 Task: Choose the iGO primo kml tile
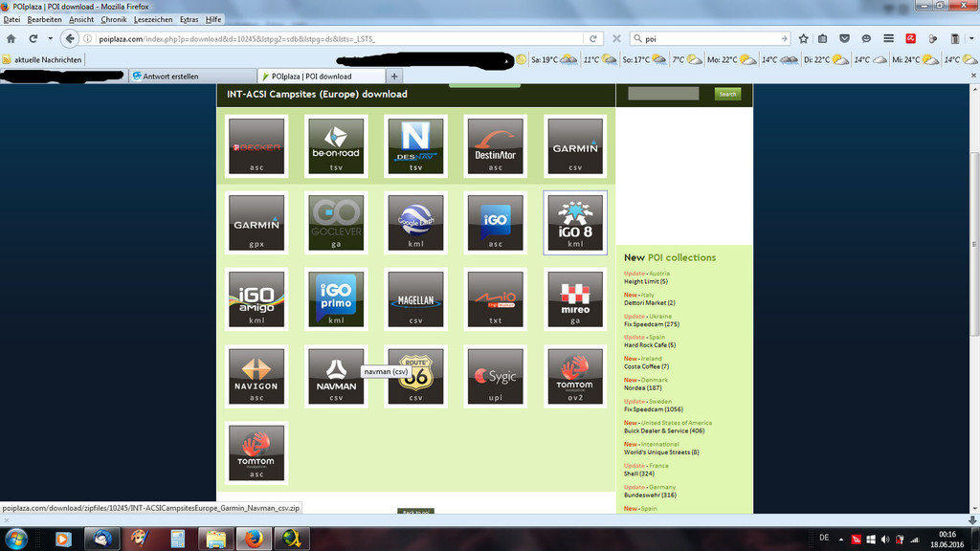pos(336,299)
